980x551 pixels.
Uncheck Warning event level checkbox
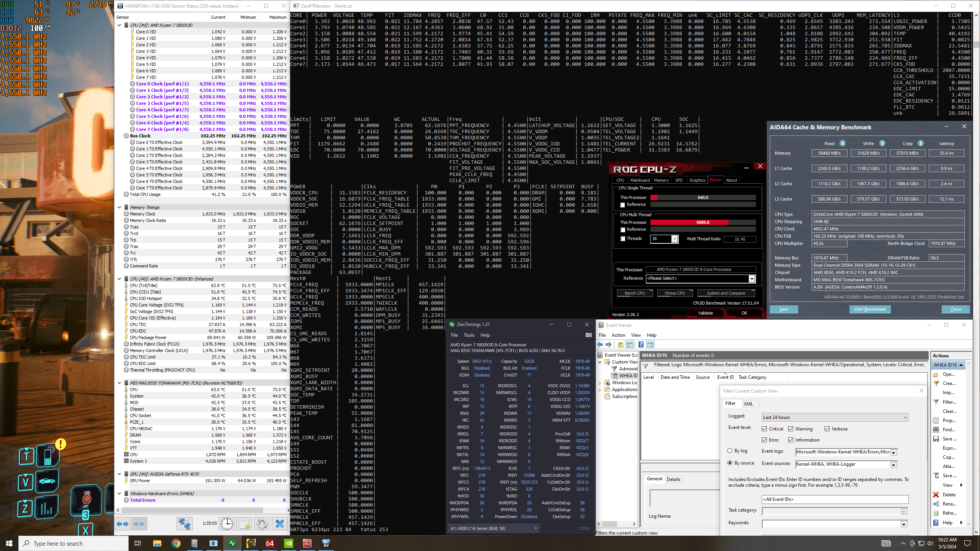791,429
